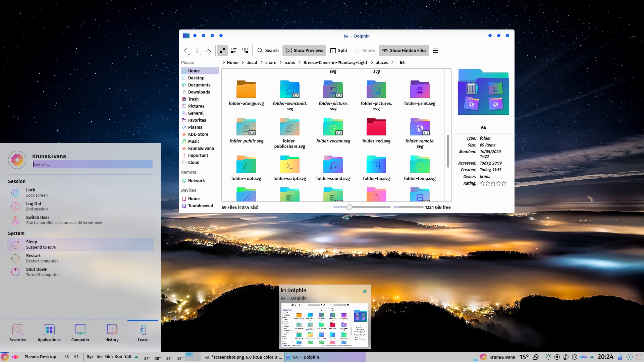Click the Shut Down power icon
The height and width of the screenshot is (362, 644).
click(x=15, y=272)
